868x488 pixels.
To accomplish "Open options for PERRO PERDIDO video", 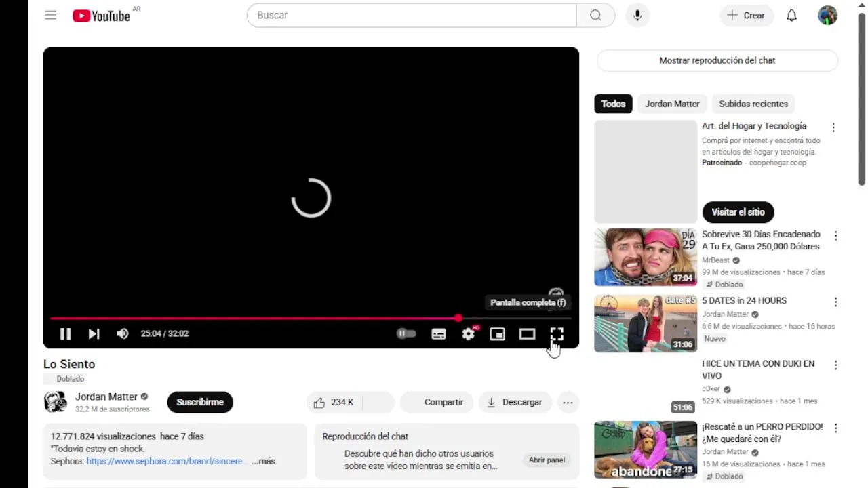I will point(835,428).
